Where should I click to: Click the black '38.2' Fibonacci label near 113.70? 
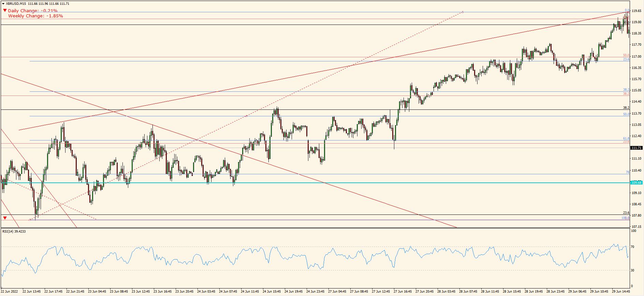coord(626,107)
